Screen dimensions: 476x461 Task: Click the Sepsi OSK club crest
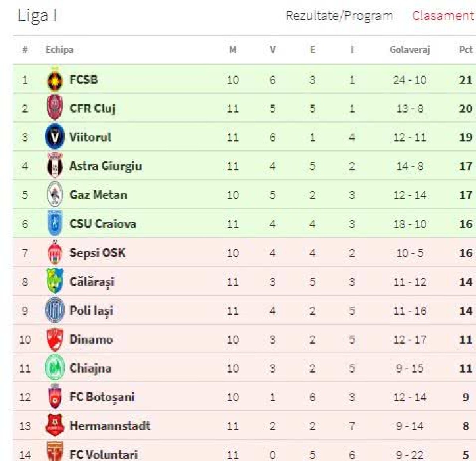pos(54,253)
